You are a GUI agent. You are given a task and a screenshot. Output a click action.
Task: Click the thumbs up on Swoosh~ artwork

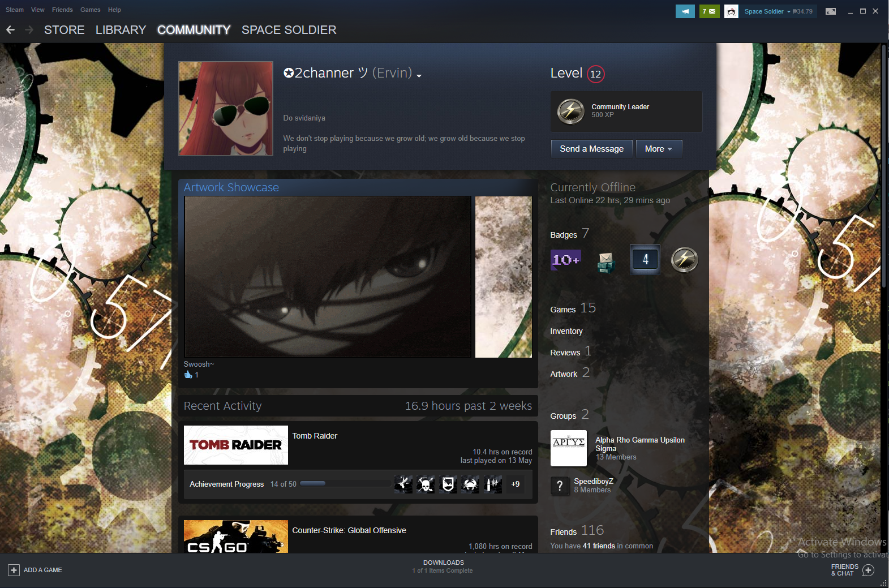[188, 375]
